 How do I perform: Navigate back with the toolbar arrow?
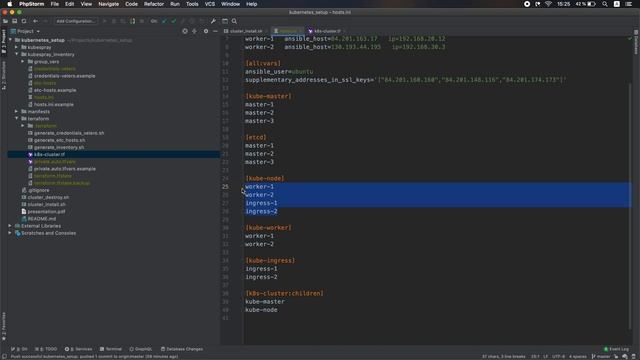point(36,21)
